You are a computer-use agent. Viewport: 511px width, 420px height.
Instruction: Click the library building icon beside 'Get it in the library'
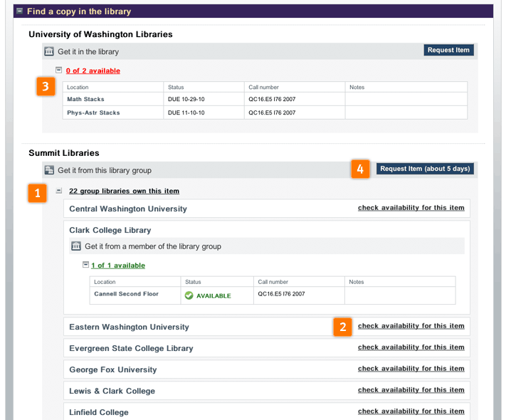pyautogui.click(x=48, y=51)
